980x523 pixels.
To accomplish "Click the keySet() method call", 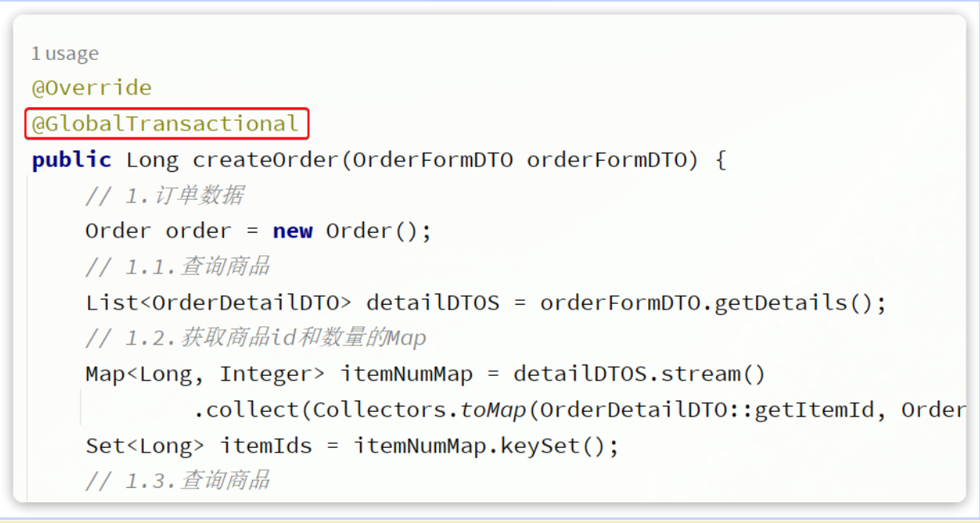I will tap(553, 445).
